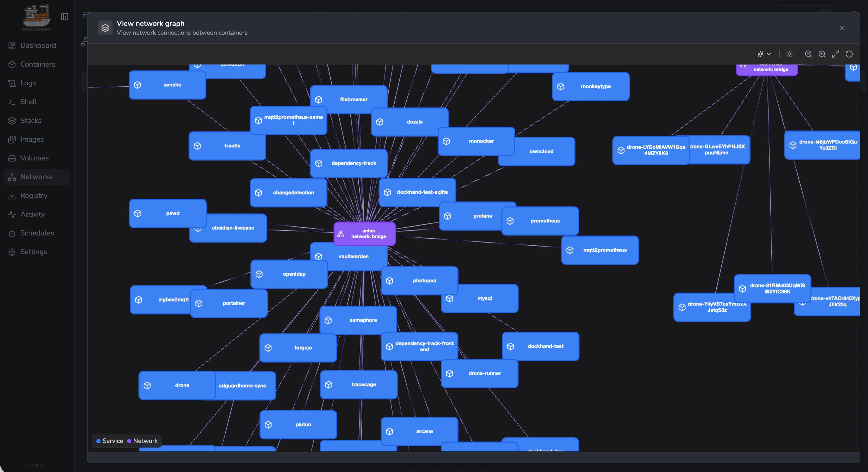Click the mqtt2prometheus node's cube icon
The width and height of the screenshot is (868, 472).
[x=570, y=250]
